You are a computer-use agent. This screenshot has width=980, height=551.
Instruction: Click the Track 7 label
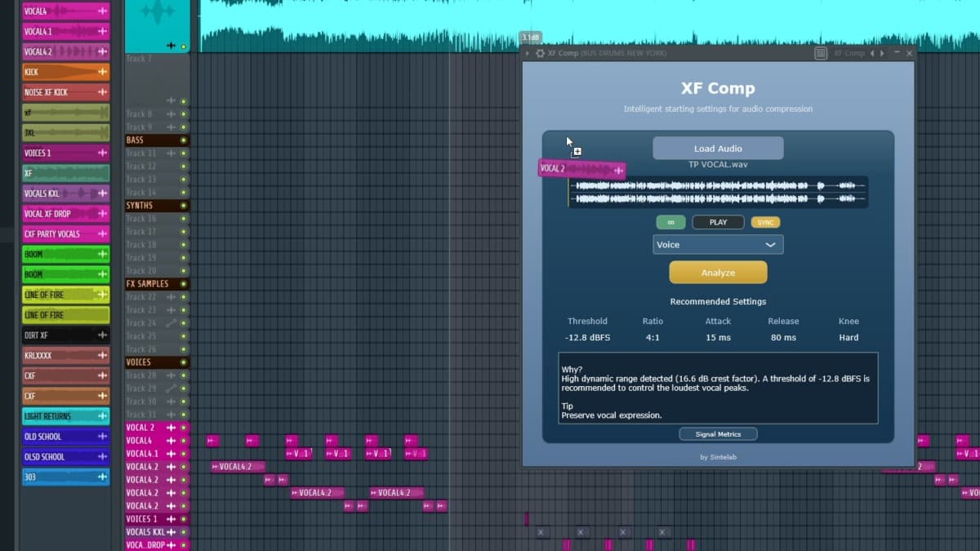[x=139, y=59]
